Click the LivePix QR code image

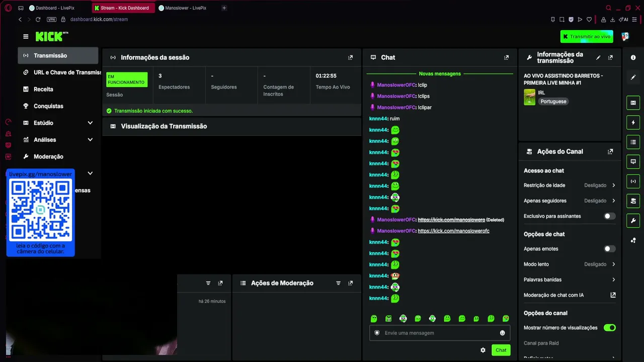click(41, 210)
